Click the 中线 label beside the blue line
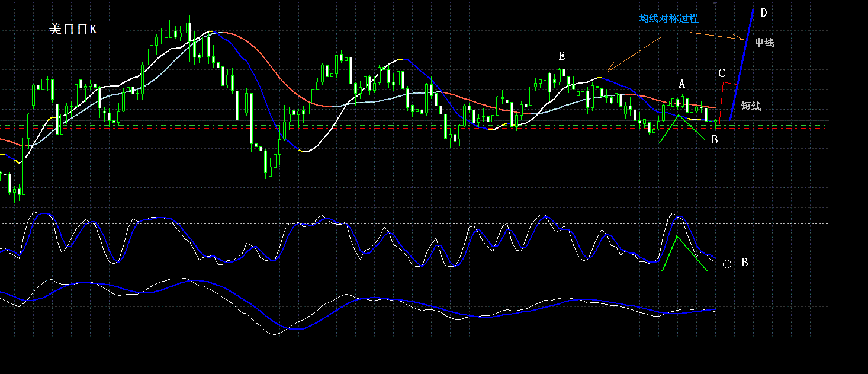Image resolution: width=868 pixels, height=374 pixels. [x=764, y=43]
